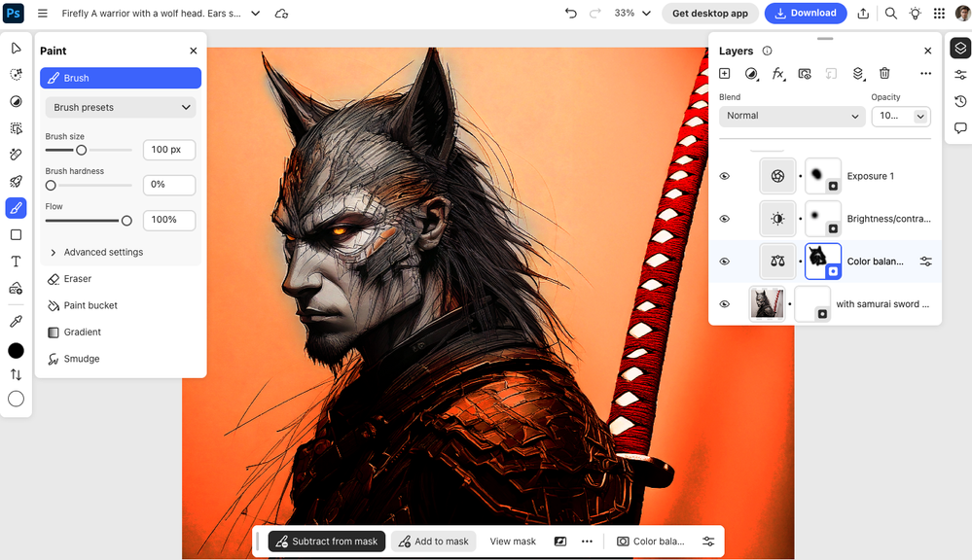The image size is (972, 560).
Task: Toggle View mask
Action: [x=513, y=542]
